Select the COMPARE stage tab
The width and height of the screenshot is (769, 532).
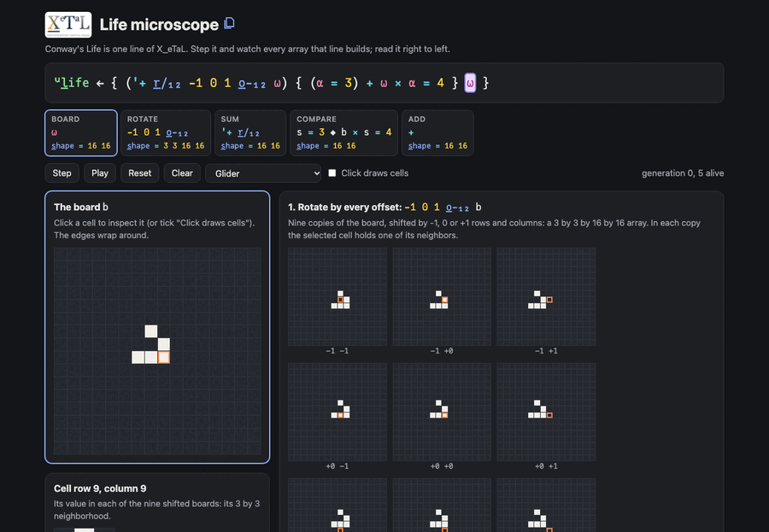343,133
